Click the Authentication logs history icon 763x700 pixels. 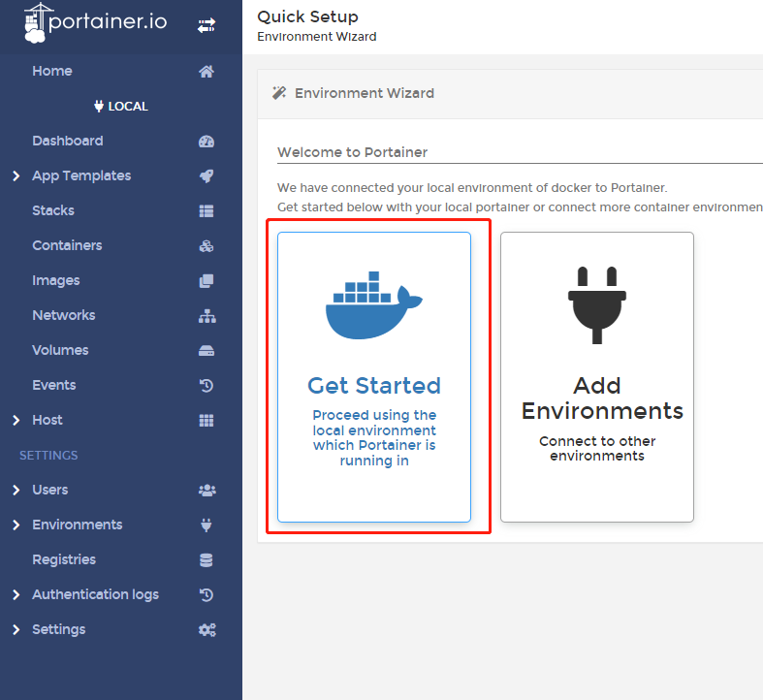point(207,595)
